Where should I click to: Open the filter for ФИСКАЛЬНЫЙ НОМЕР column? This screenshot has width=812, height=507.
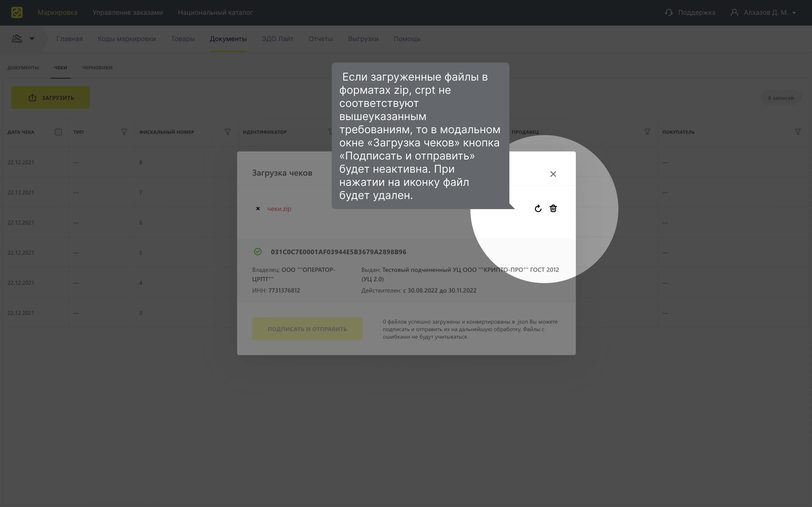click(x=228, y=132)
